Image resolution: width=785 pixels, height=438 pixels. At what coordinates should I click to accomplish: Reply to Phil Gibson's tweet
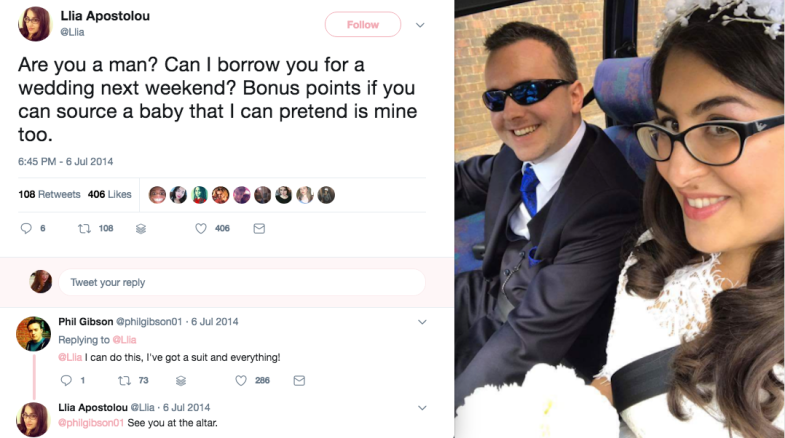tap(66, 380)
